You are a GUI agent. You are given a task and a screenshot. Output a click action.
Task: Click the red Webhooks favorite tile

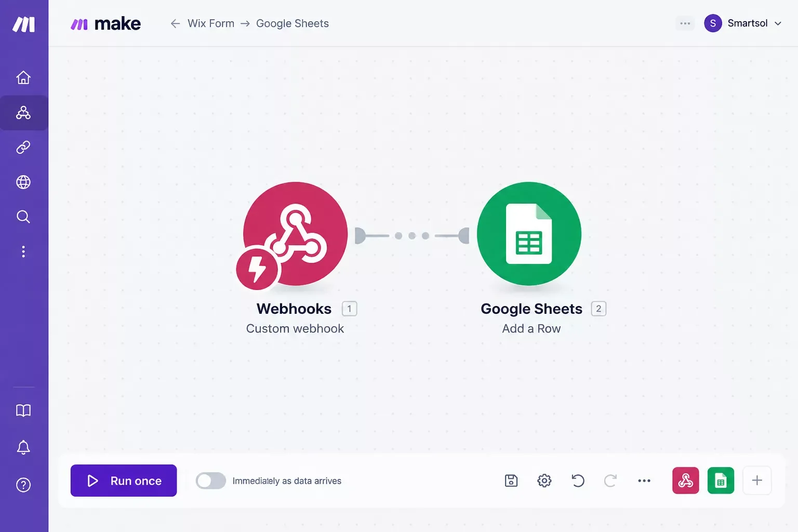coord(686,481)
